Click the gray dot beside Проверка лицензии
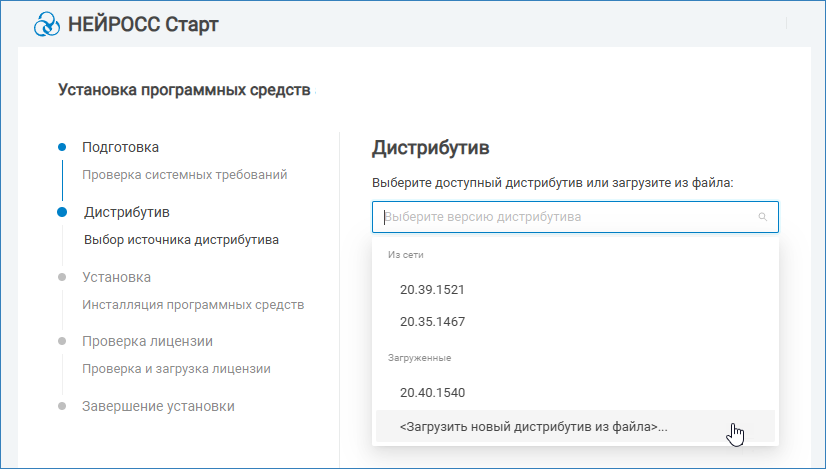This screenshot has height=469, width=826. point(62,341)
